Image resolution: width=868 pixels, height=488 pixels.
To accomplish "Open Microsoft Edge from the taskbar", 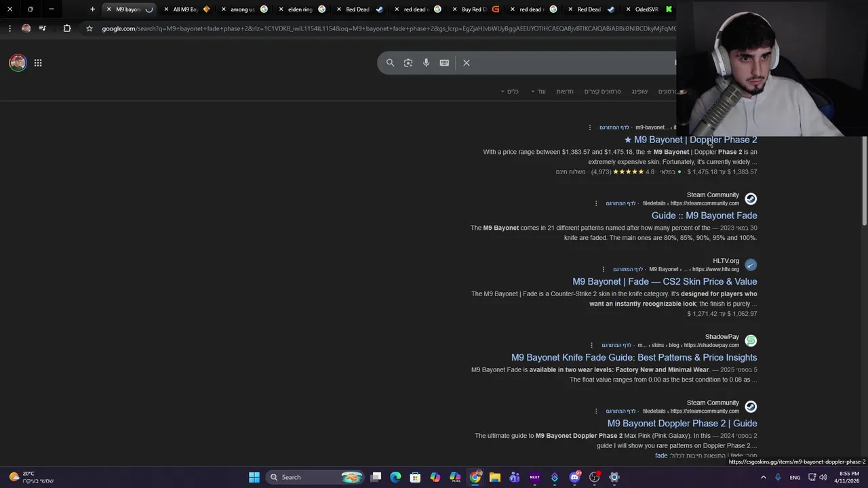I will [395, 477].
